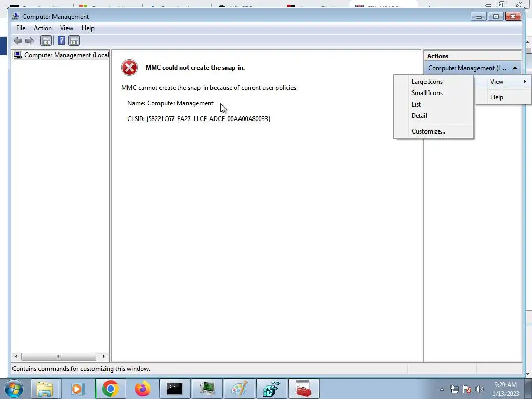Close the Computer Management window
The width and height of the screenshot is (532, 399).
click(x=513, y=16)
